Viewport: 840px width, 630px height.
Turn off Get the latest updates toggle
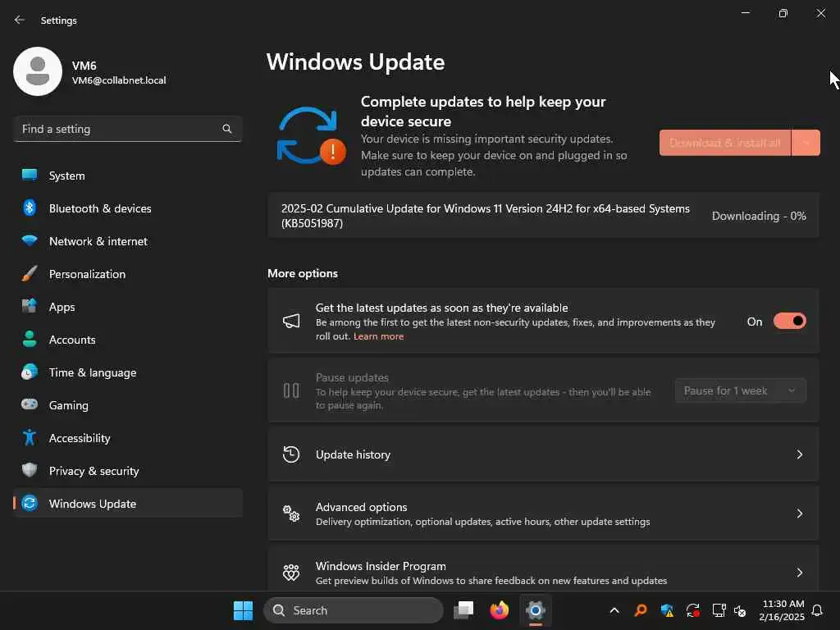(790, 322)
